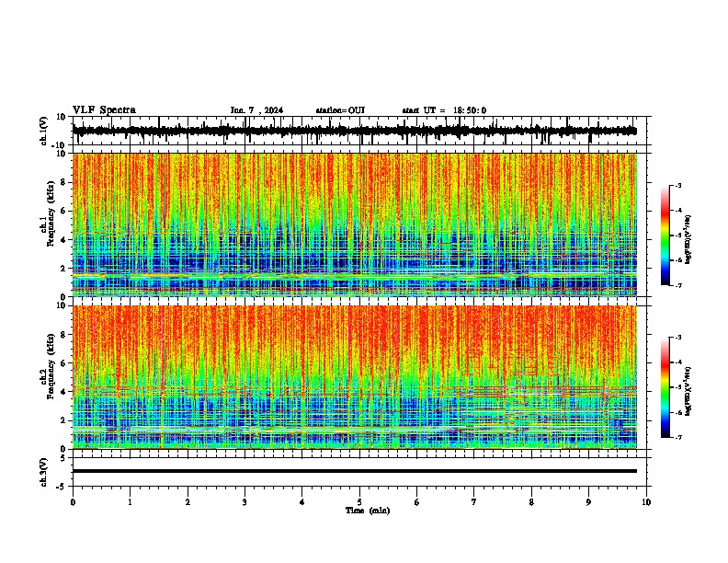The height and width of the screenshot is (563, 728).
Task: Select the "Jan. 7, 2024" date label
Action: tap(256, 110)
